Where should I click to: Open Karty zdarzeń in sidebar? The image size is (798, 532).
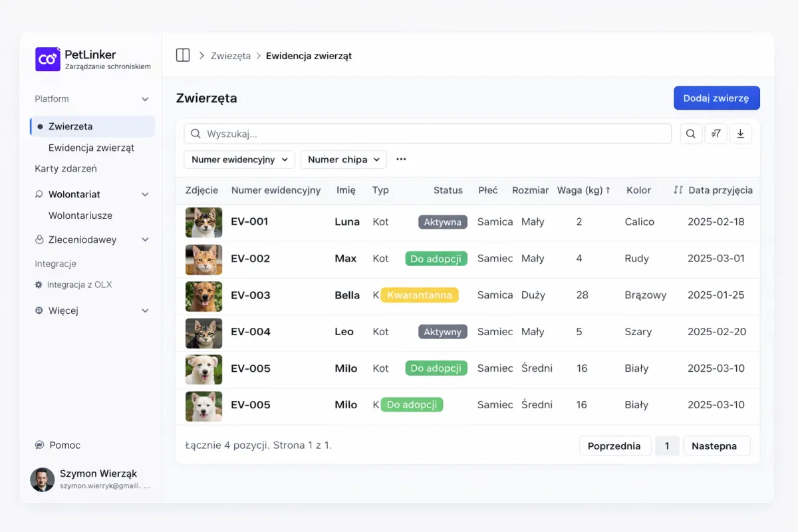[66, 169]
